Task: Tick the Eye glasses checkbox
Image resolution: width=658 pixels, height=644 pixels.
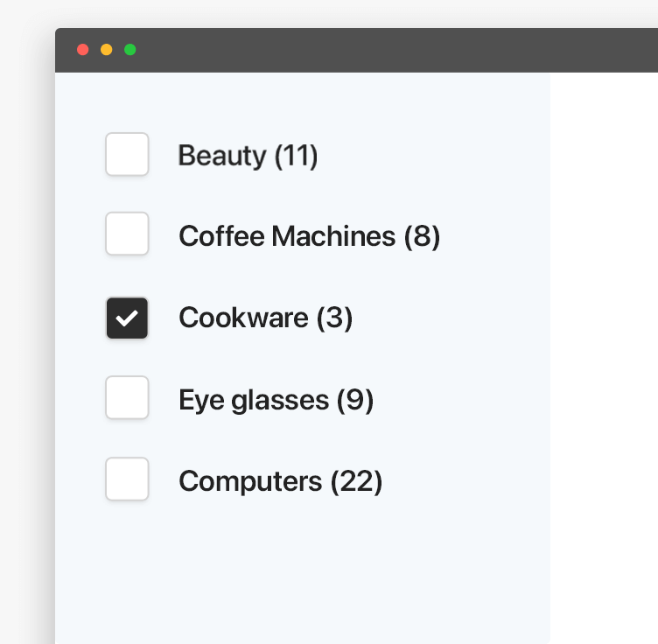Action: click(x=127, y=398)
